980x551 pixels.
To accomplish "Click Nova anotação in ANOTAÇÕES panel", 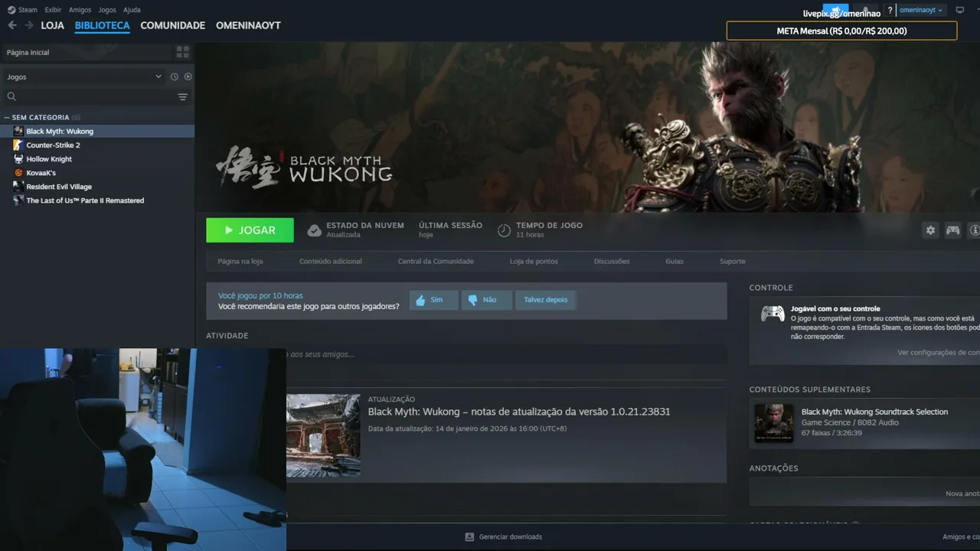I will click(962, 494).
